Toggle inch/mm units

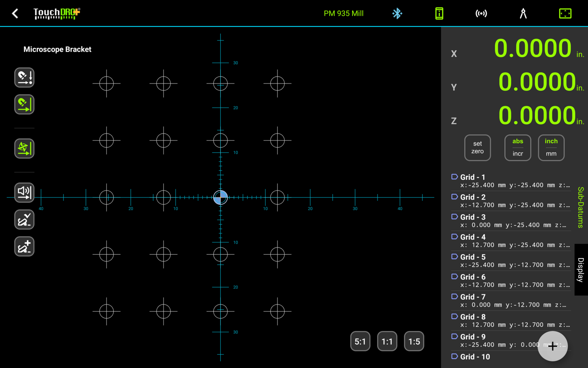(x=551, y=147)
